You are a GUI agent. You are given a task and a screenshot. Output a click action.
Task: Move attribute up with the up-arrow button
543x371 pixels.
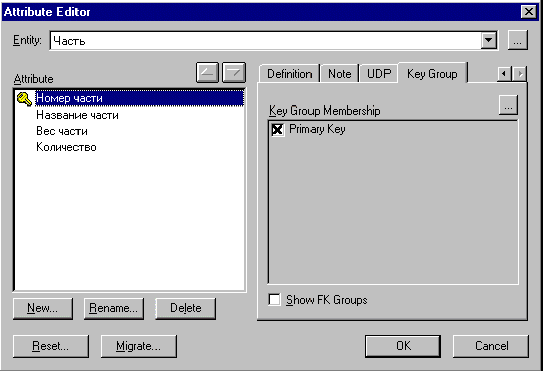point(207,72)
